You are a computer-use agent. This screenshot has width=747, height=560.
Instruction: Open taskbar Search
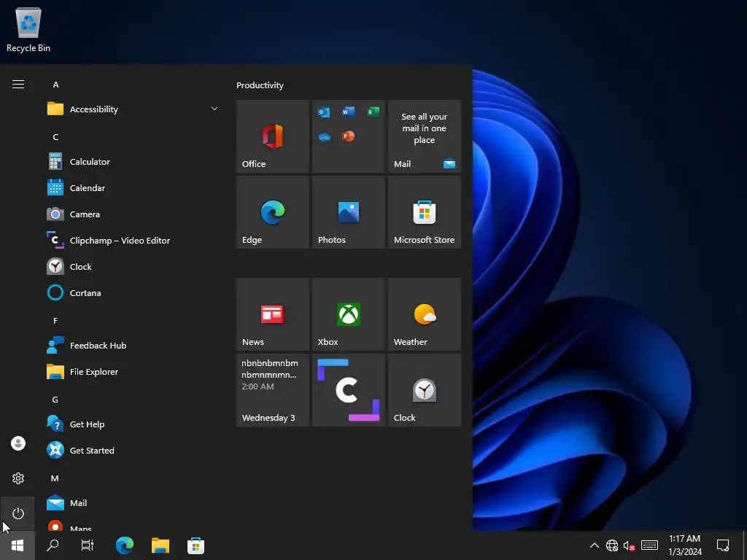coord(53,545)
